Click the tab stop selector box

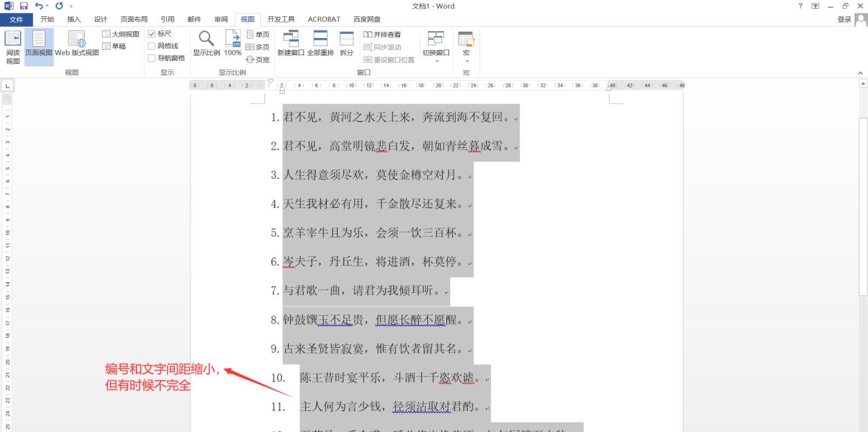(x=7, y=85)
